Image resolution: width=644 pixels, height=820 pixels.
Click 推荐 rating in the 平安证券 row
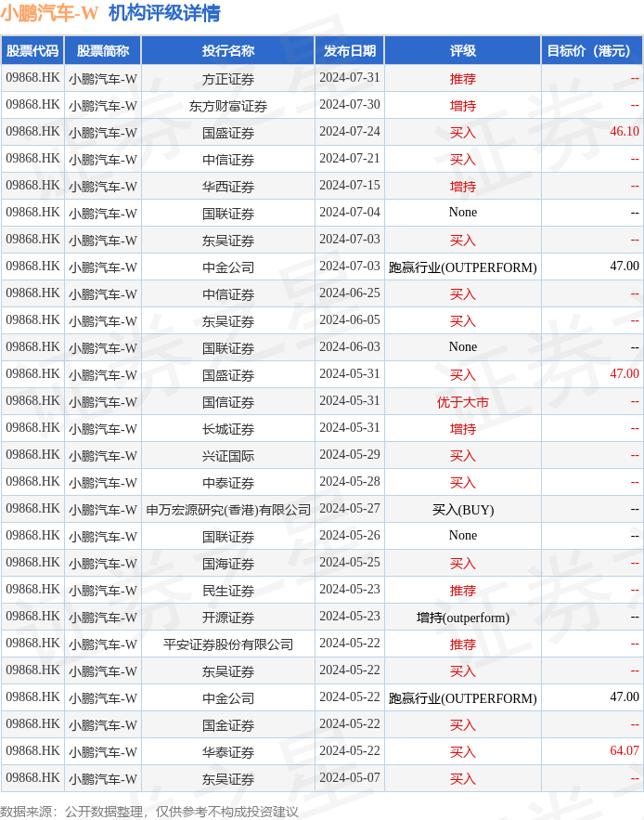[463, 644]
